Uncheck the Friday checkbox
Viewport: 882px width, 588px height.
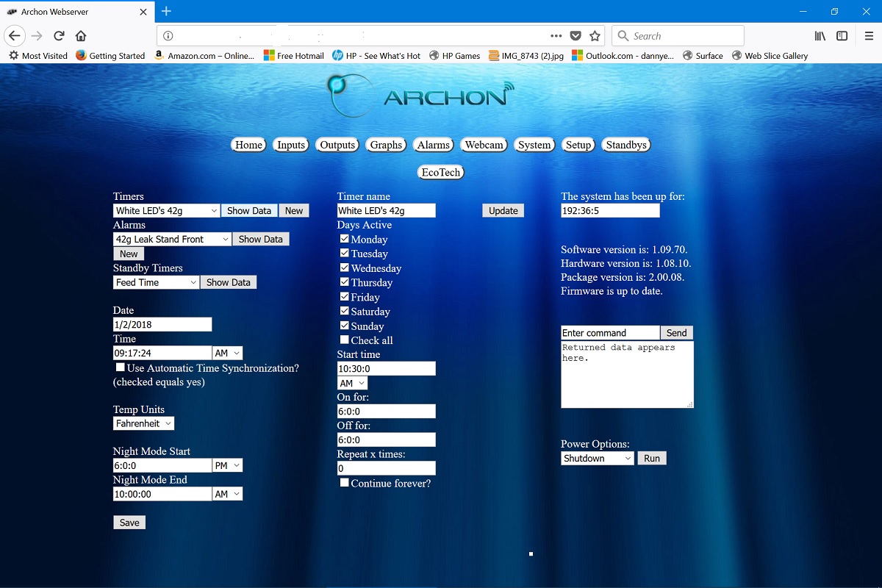(x=345, y=296)
